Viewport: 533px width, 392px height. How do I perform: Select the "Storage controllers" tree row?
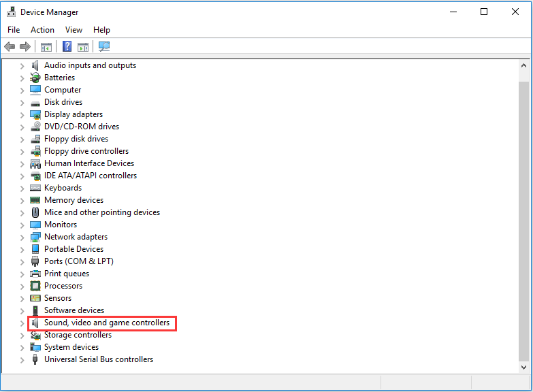(x=71, y=335)
